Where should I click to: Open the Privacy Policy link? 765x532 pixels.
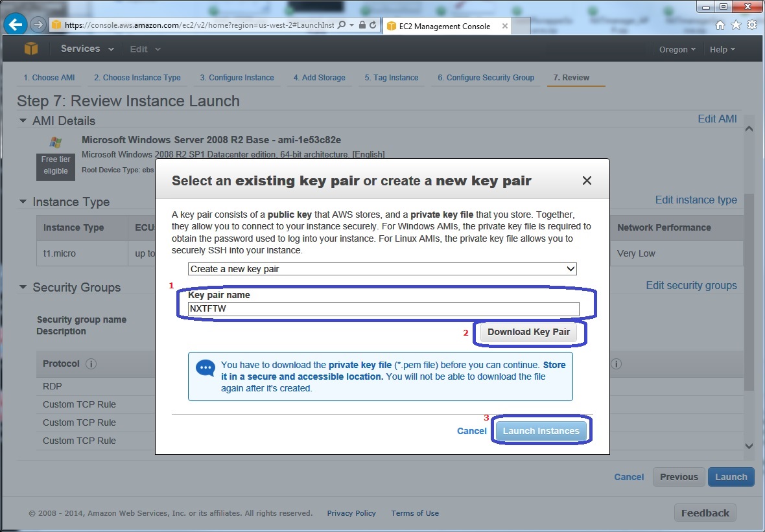click(x=351, y=513)
